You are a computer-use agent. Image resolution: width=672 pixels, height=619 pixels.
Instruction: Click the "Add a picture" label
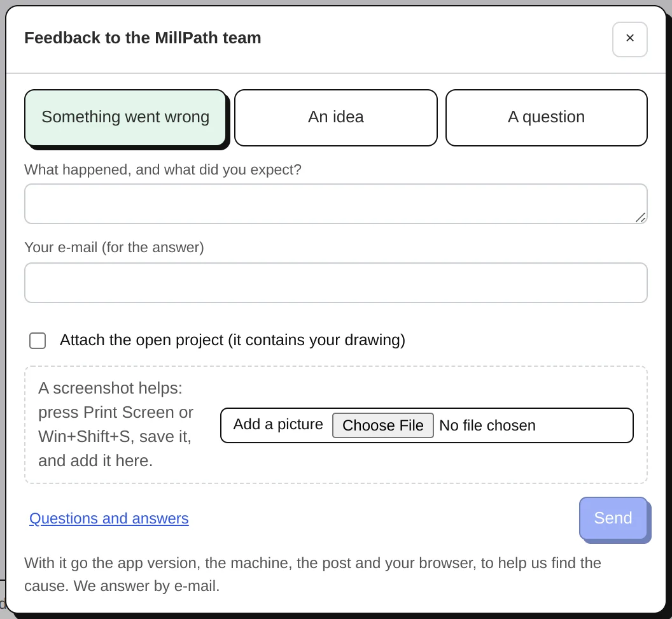[x=278, y=424]
